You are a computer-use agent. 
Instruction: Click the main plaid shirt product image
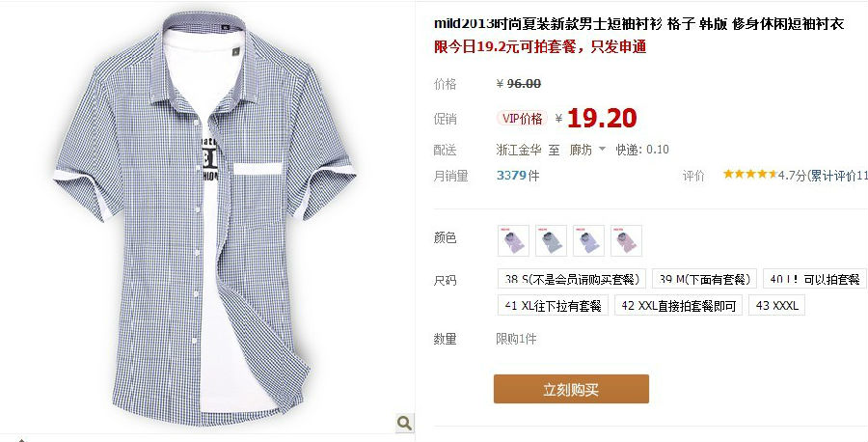pos(204,218)
